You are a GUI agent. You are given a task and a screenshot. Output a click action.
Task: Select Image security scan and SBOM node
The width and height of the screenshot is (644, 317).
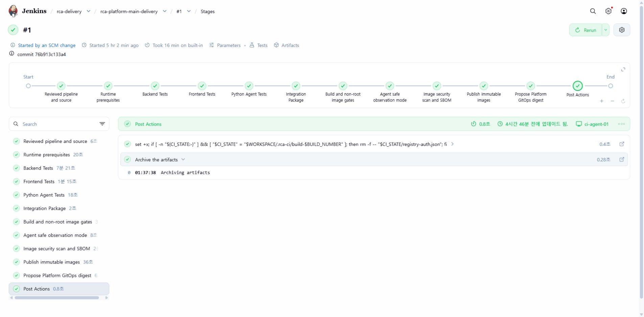pyautogui.click(x=437, y=86)
